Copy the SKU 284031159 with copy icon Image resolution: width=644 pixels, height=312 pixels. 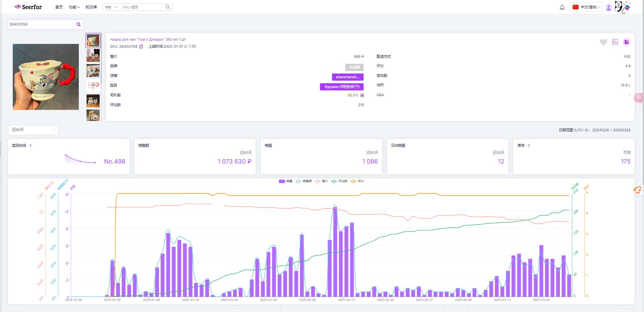[141, 46]
